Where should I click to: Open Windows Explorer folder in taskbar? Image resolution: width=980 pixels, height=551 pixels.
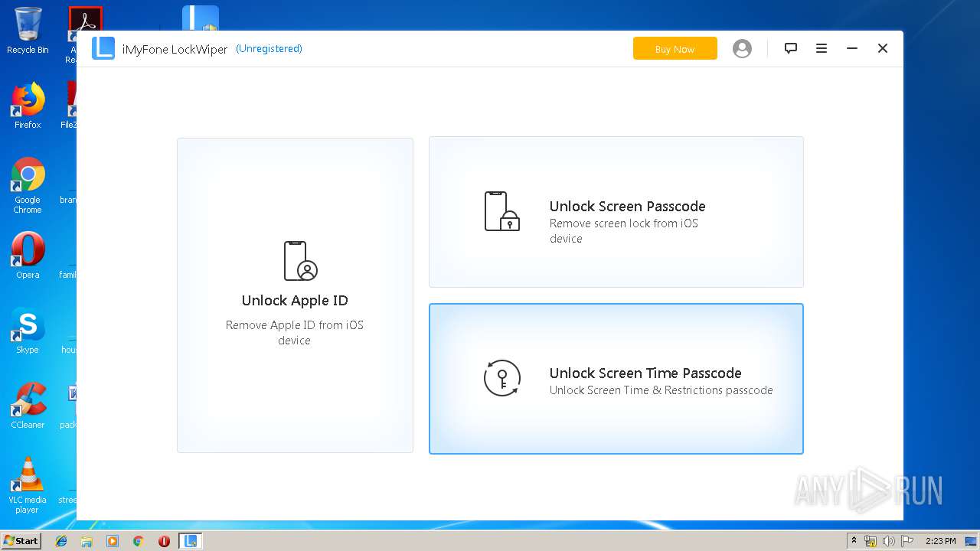click(x=87, y=541)
